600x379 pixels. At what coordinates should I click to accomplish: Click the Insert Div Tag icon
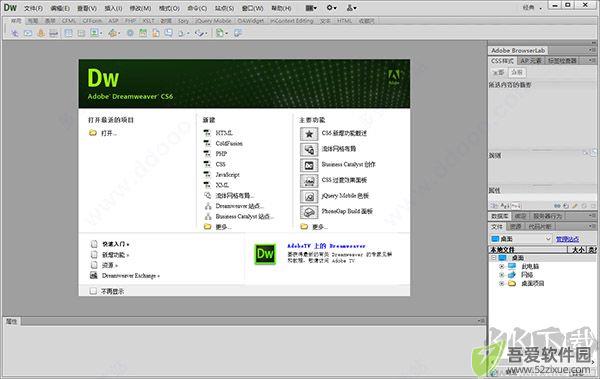[x=81, y=33]
